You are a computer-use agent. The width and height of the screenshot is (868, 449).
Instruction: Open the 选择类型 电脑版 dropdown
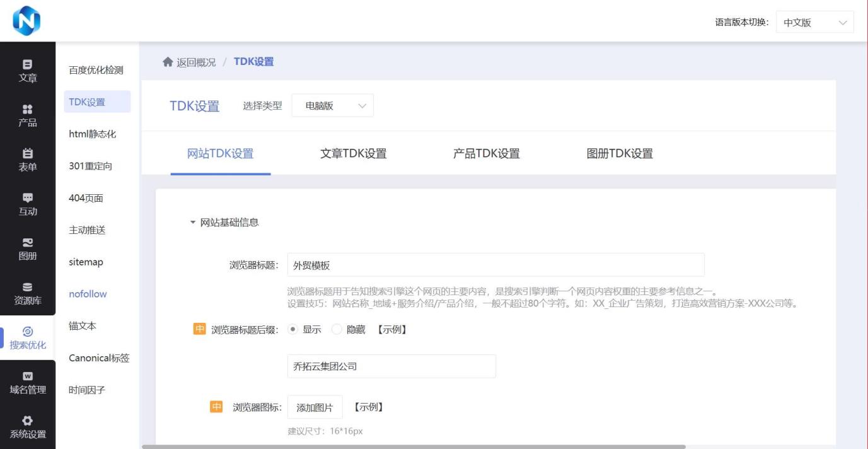click(x=332, y=106)
